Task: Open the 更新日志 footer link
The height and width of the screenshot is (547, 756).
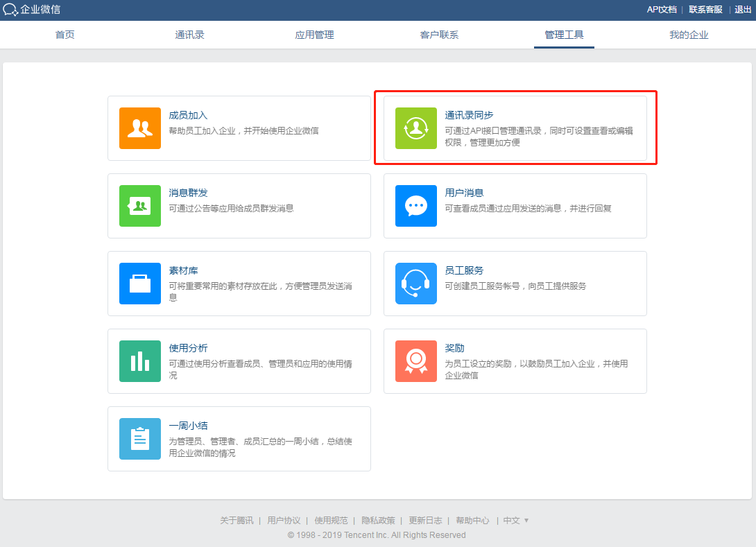Action: pos(426,521)
